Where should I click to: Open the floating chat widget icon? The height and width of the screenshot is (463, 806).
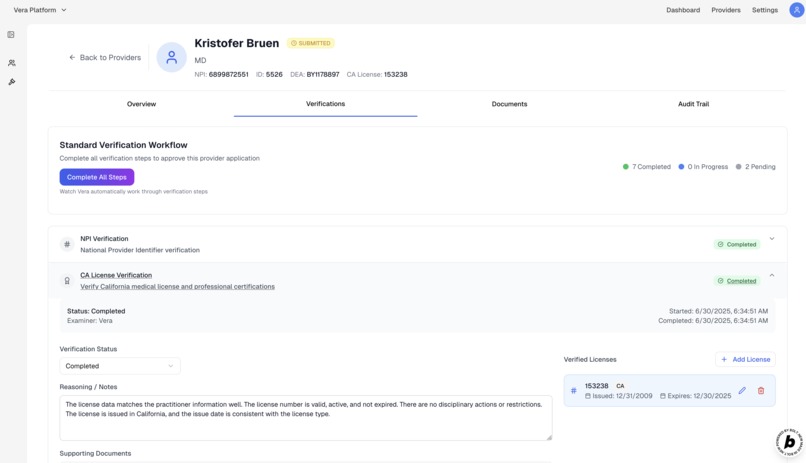coord(789,441)
